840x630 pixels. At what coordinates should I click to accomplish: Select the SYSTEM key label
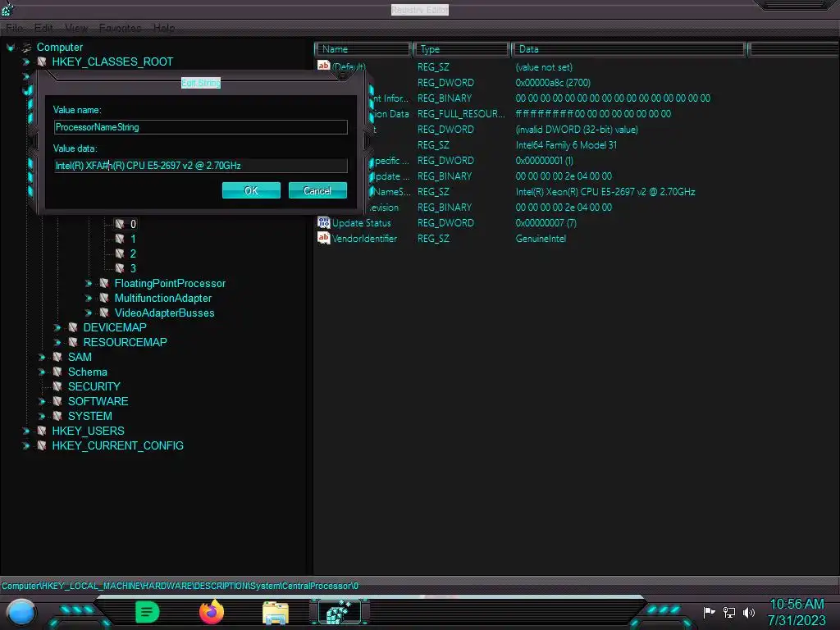click(x=90, y=416)
